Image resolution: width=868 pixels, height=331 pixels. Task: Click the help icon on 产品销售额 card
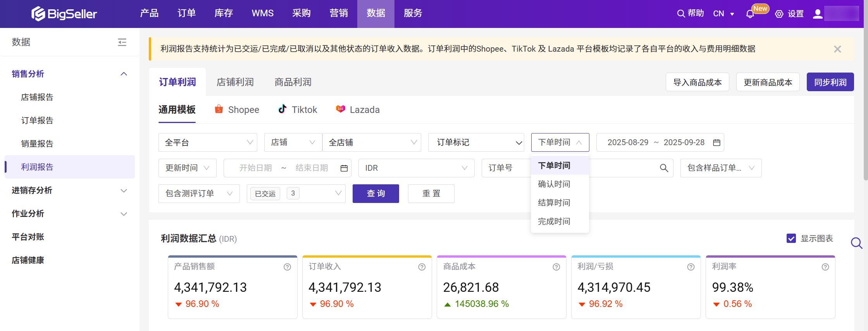pyautogui.click(x=287, y=267)
